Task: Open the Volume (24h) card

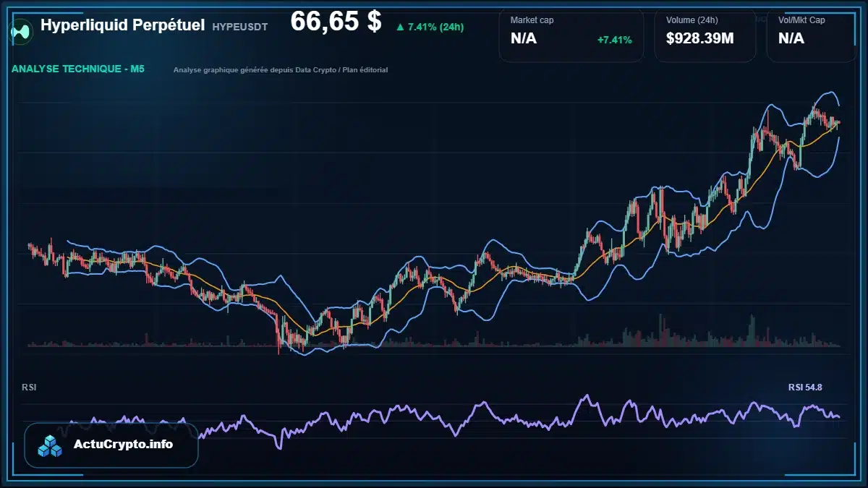Action: 705,34
